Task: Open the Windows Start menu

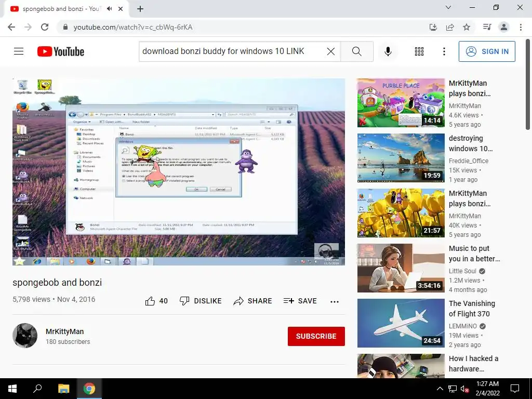Action: click(12, 389)
